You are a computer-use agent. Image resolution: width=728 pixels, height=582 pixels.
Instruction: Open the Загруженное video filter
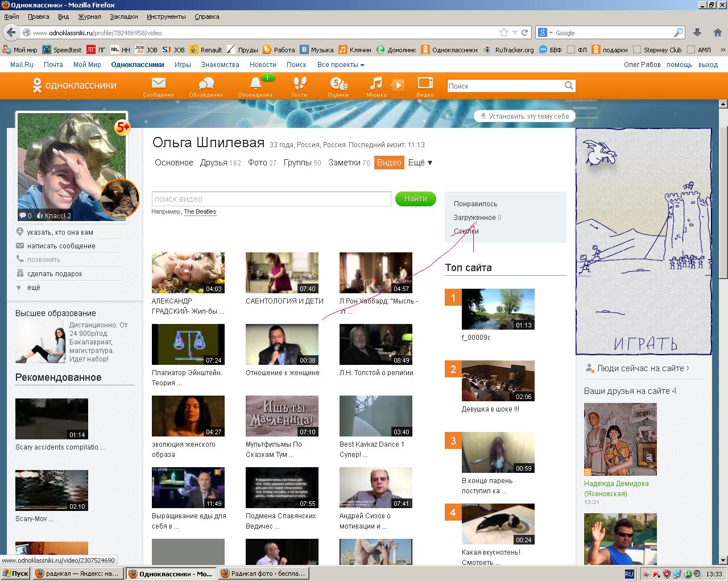pos(474,218)
